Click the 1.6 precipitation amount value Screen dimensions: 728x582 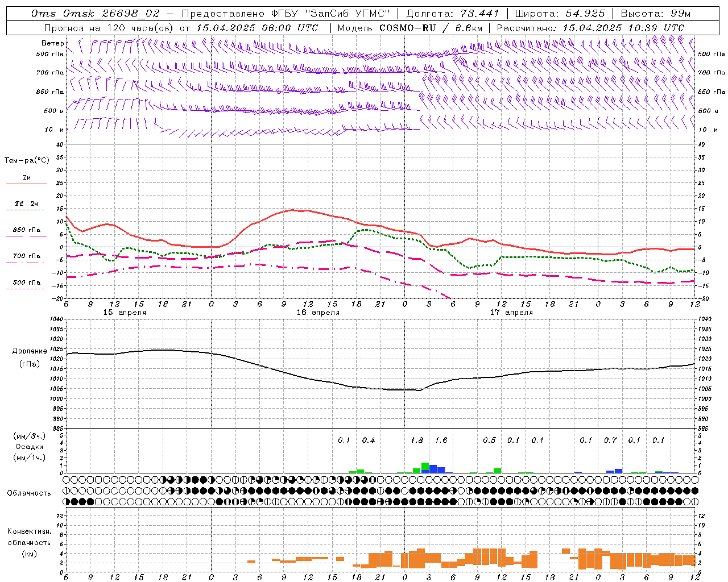[x=441, y=440]
